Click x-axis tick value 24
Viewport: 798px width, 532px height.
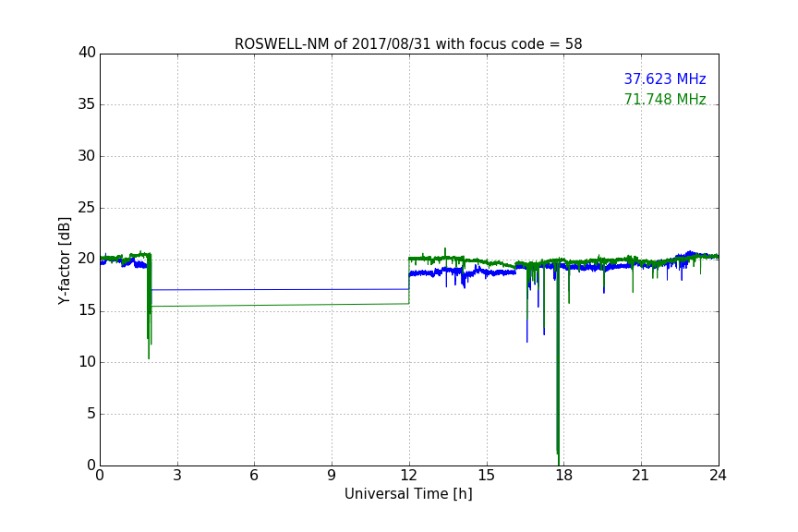click(718, 476)
